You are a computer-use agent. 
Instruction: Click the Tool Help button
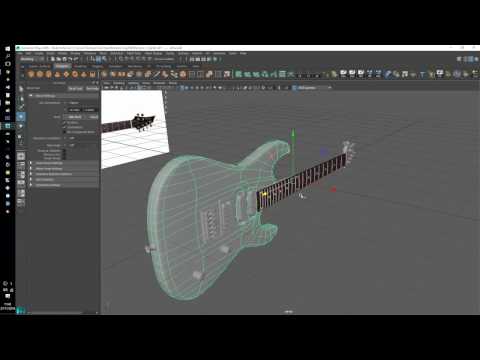pos(92,88)
